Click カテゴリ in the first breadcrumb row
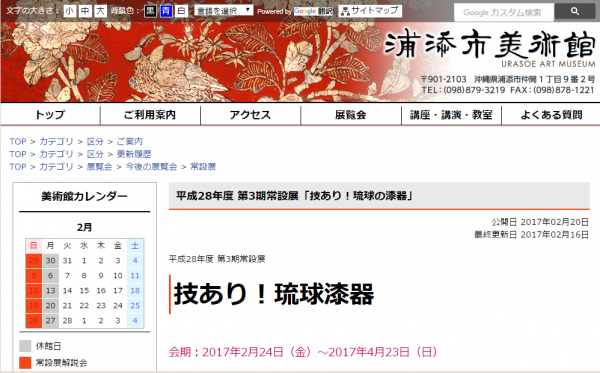 click(x=56, y=142)
